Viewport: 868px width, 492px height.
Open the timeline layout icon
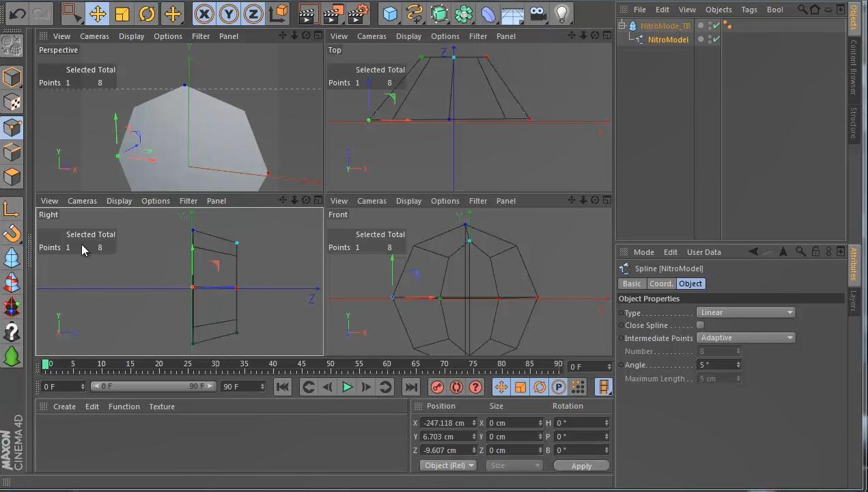(604, 387)
